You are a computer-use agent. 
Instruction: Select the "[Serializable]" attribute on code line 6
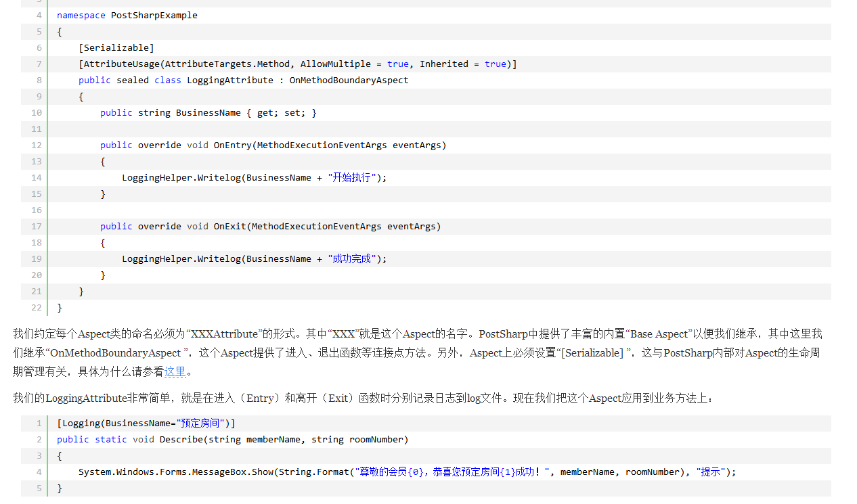pos(116,47)
